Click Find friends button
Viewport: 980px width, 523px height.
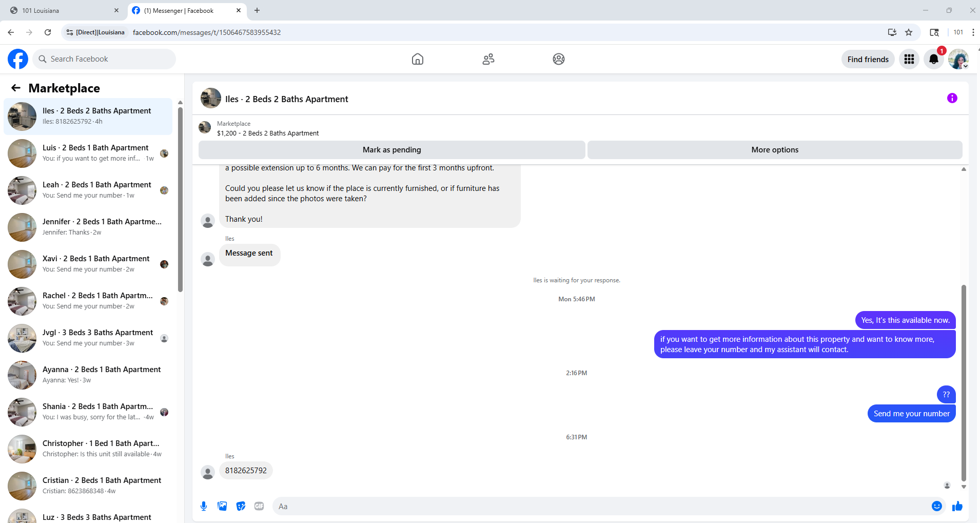pyautogui.click(x=868, y=59)
